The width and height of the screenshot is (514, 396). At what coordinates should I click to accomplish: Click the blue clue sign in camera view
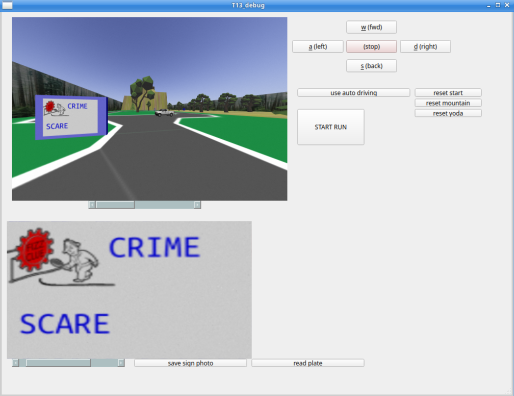click(x=71, y=117)
